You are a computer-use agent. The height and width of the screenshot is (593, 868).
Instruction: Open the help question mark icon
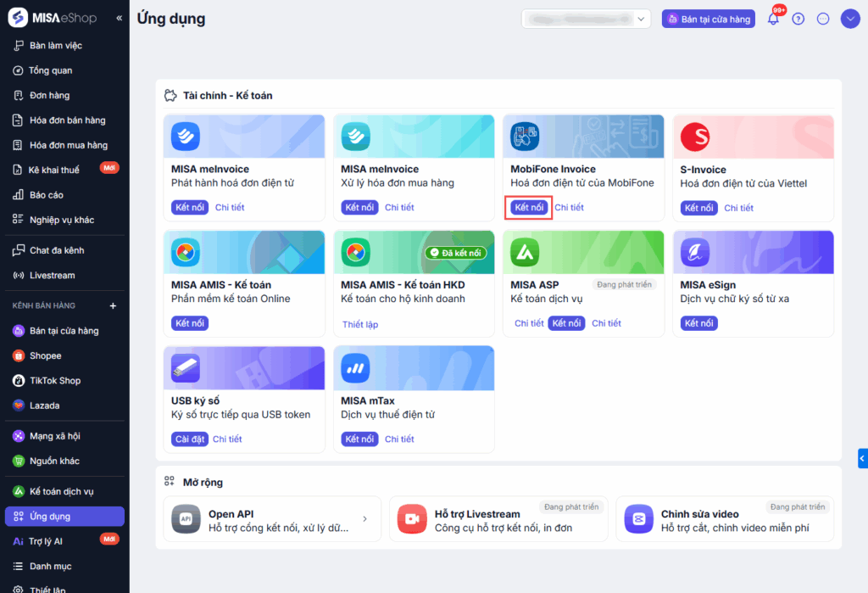(x=798, y=19)
